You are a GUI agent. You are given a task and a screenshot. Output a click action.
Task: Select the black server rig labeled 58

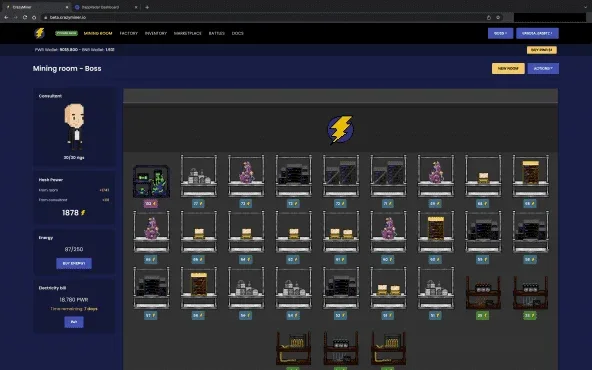tap(530, 231)
